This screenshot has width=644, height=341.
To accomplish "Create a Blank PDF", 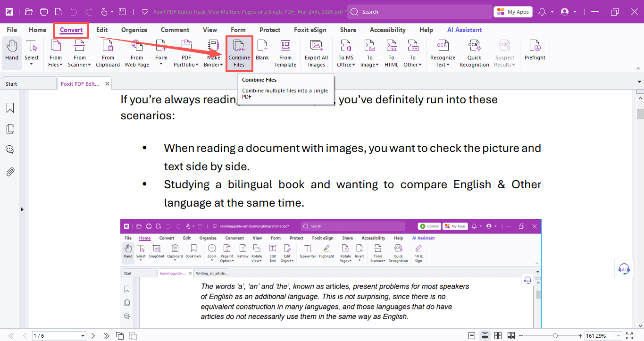I will coord(262,50).
